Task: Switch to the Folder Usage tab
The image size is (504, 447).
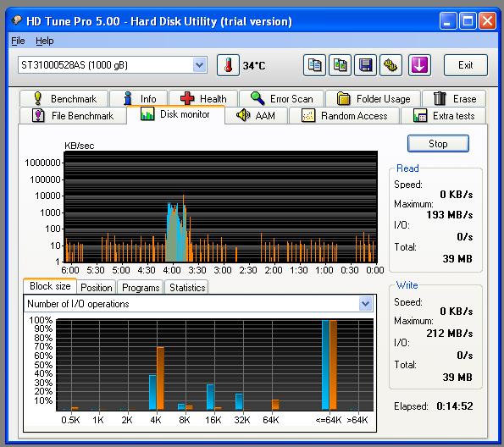Action: 374,98
